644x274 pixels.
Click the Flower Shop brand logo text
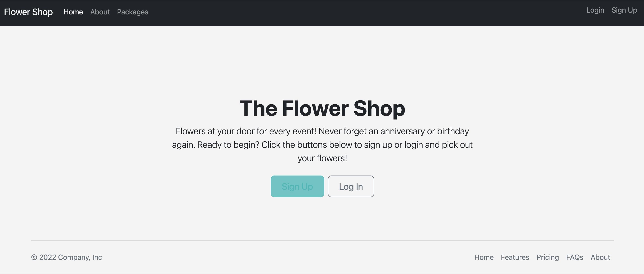pos(28,12)
